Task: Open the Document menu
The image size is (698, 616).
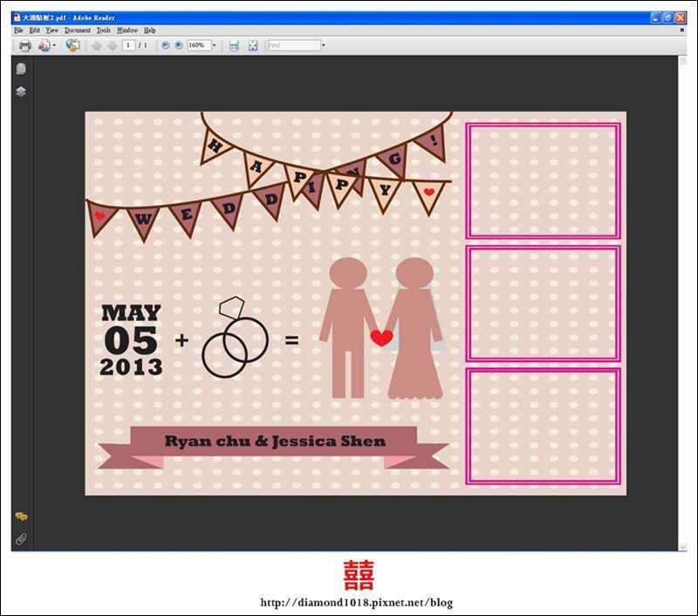Action: tap(77, 31)
